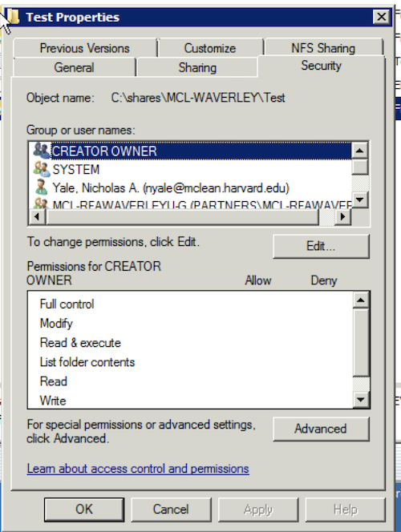Screen dimensions: 401x532
Task: Open the Advanced security settings
Action: 321,429
